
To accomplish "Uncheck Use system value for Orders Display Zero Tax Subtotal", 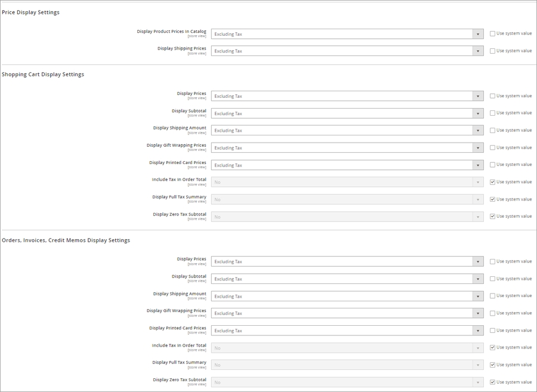I will pos(492,382).
